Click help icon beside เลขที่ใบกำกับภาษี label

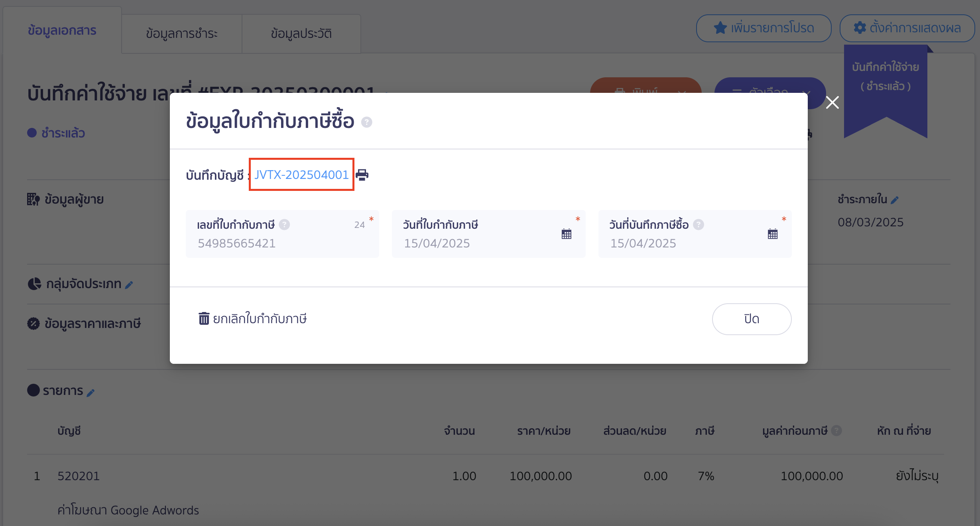(284, 225)
